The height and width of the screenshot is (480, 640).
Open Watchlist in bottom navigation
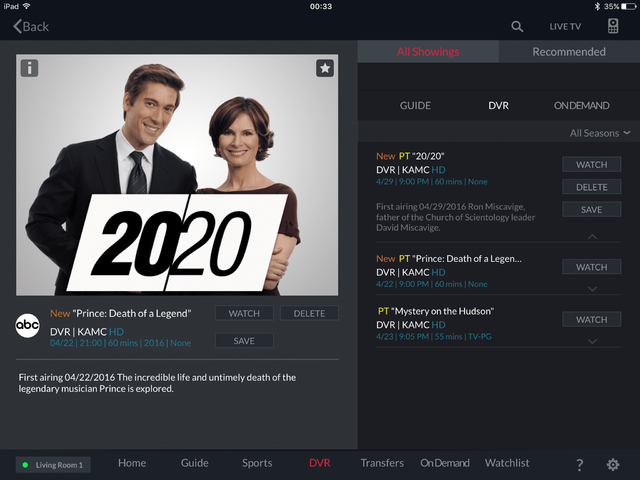click(x=507, y=463)
